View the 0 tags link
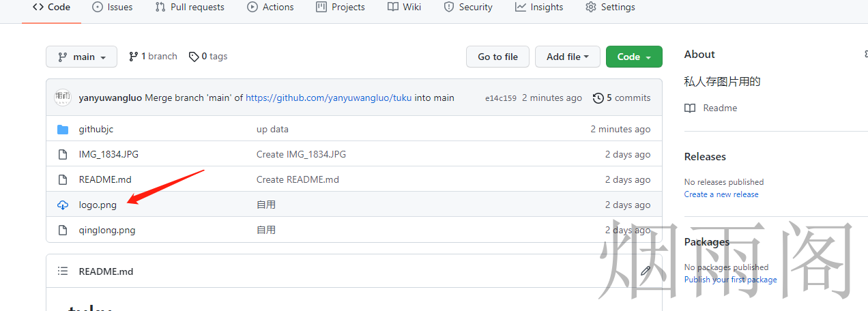This screenshot has height=311, width=868. click(208, 56)
